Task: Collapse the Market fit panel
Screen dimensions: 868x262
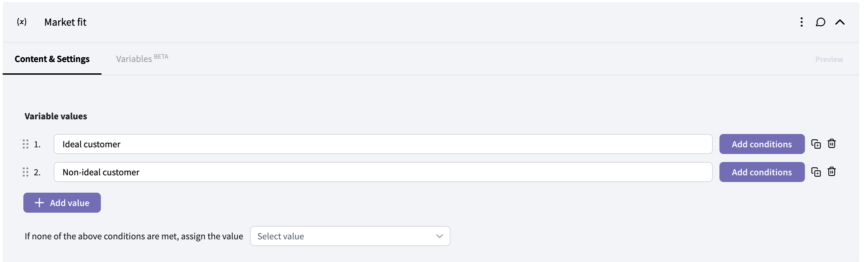Action: [840, 22]
